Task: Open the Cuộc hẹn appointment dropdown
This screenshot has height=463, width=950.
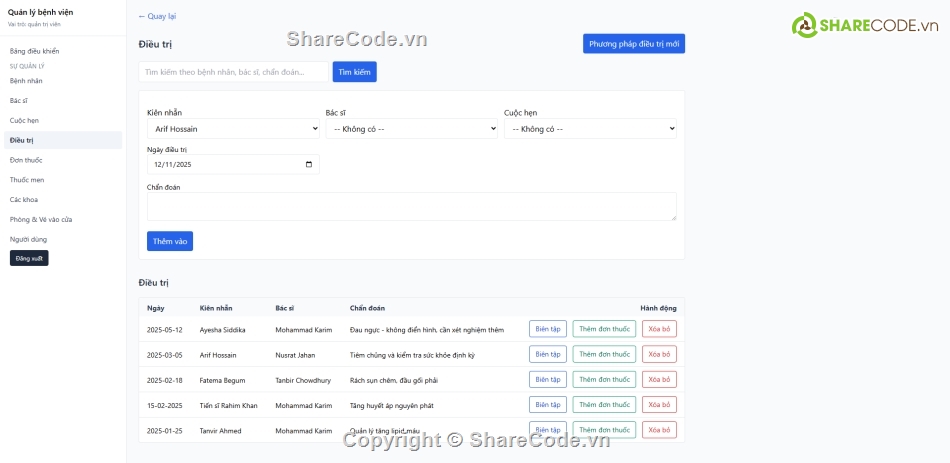Action: [x=590, y=128]
